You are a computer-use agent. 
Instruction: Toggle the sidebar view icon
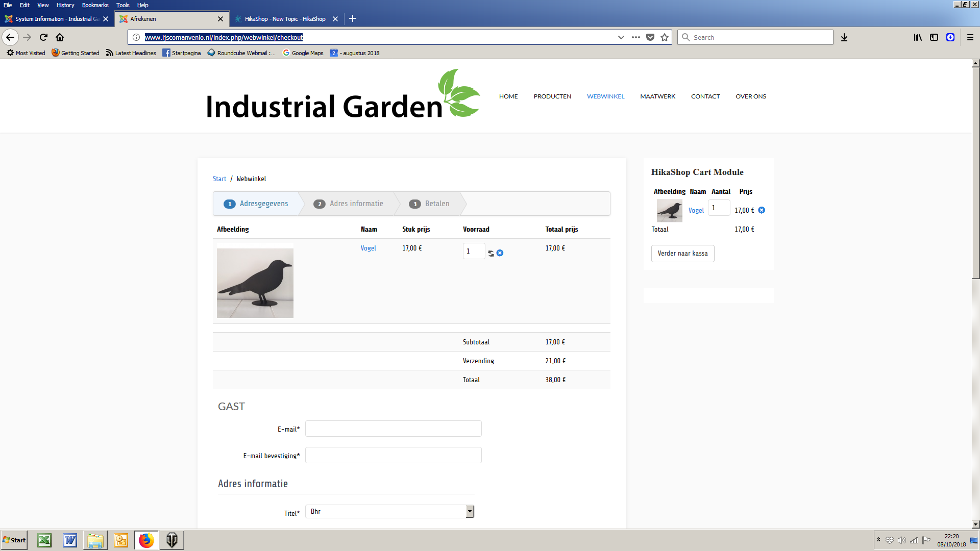tap(934, 37)
